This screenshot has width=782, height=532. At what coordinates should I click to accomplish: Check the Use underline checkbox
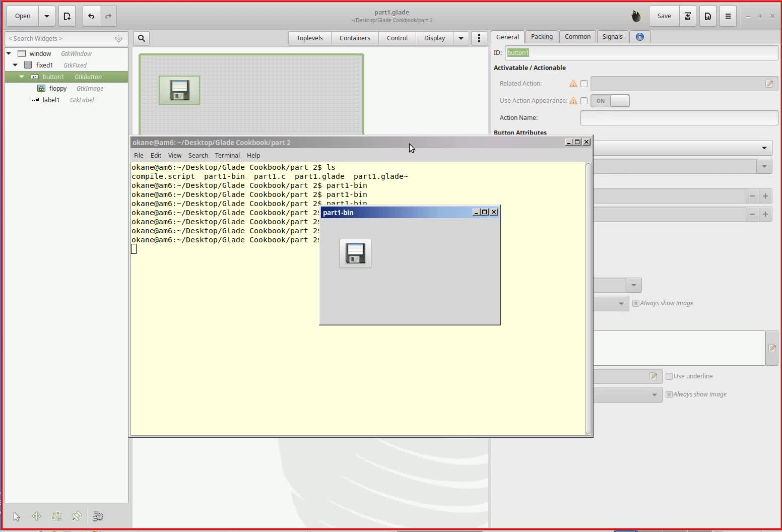(669, 376)
